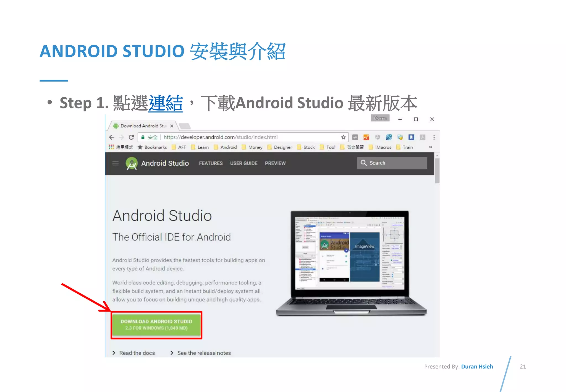Viewport: 566px width, 392px height.
Task: Click the browser back arrow
Action: click(112, 137)
